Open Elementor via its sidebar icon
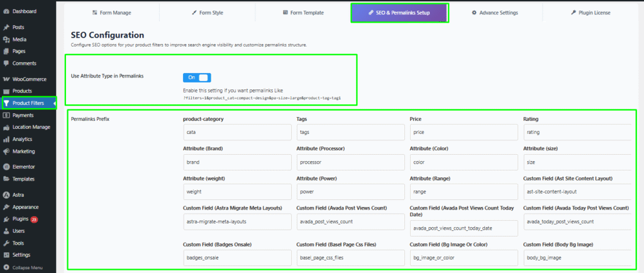The height and width of the screenshot is (273, 644). [x=6, y=167]
